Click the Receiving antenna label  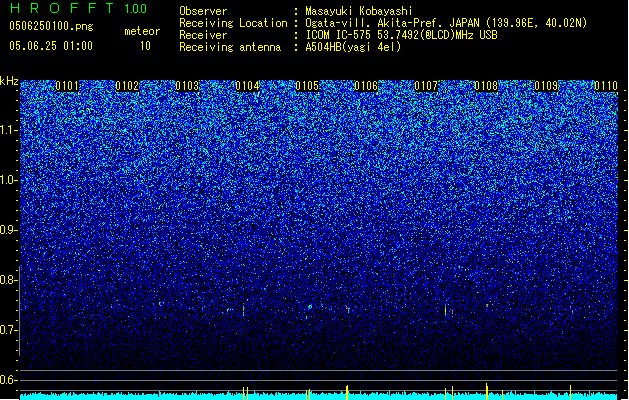click(230, 47)
